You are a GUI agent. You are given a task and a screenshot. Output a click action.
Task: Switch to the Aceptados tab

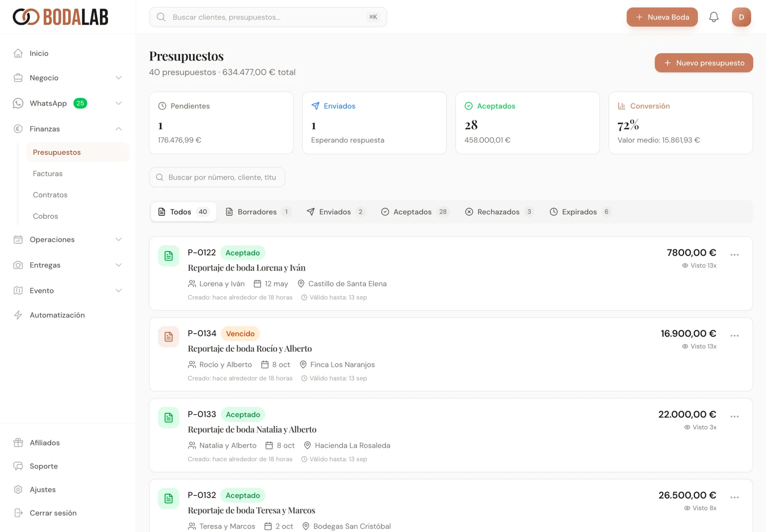[415, 212]
